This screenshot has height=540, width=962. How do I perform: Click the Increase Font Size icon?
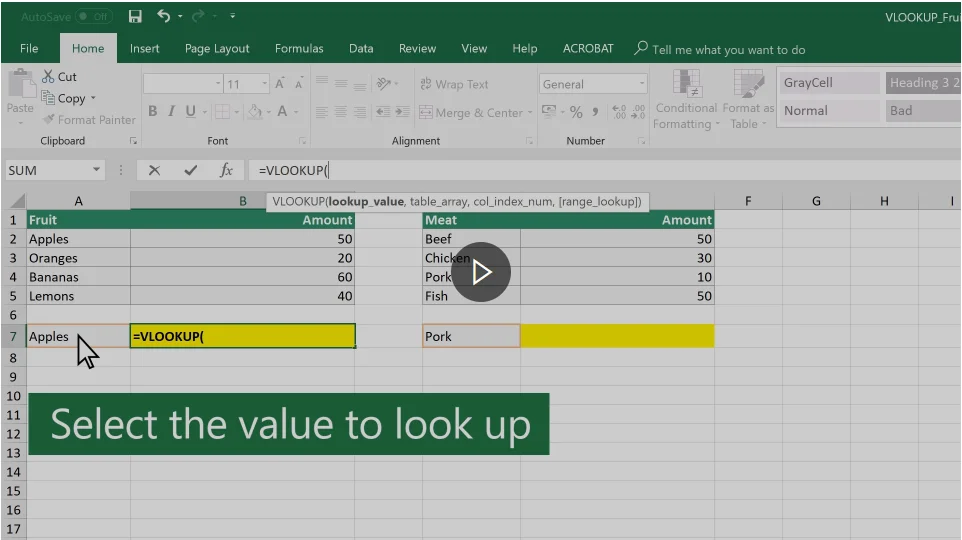(280, 83)
